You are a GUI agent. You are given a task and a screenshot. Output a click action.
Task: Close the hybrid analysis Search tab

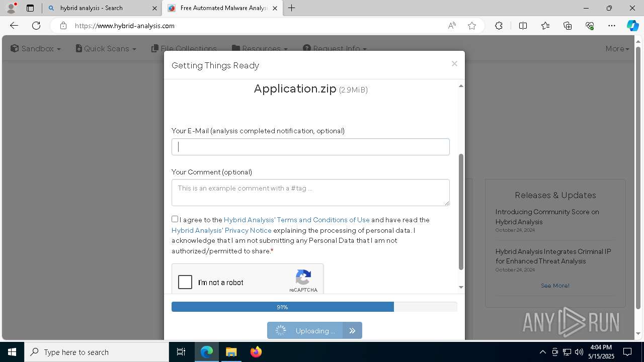tap(154, 8)
